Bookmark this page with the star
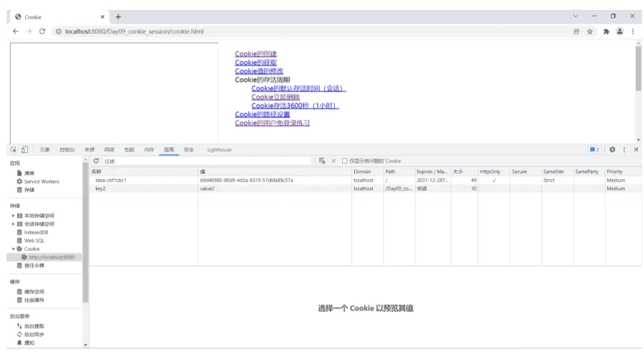This screenshot has height=361, width=644. click(590, 31)
